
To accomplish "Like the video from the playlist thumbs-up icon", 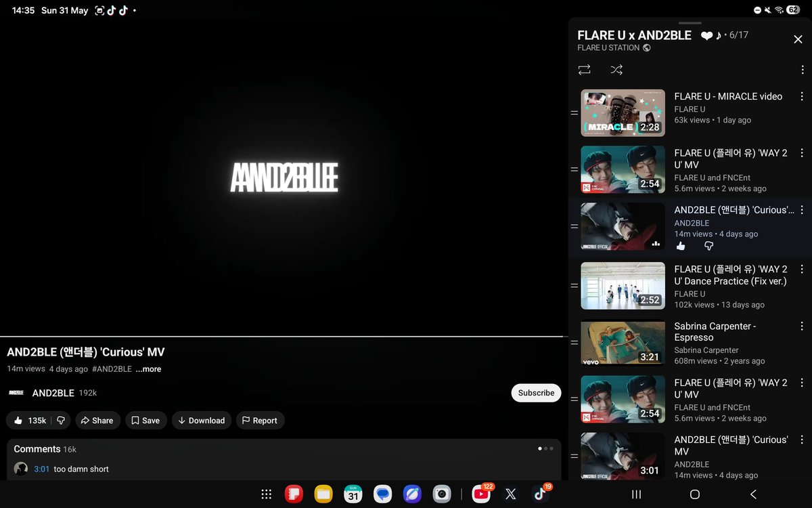I will click(x=681, y=247).
